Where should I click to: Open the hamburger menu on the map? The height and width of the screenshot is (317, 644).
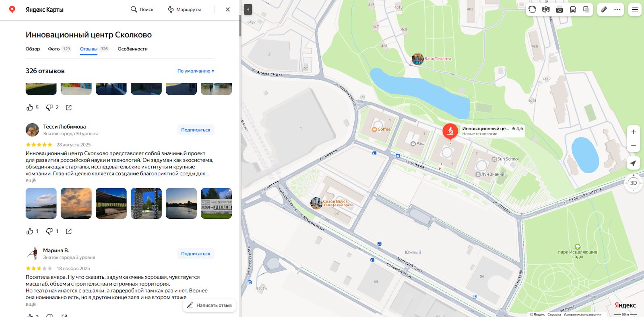pos(635,10)
